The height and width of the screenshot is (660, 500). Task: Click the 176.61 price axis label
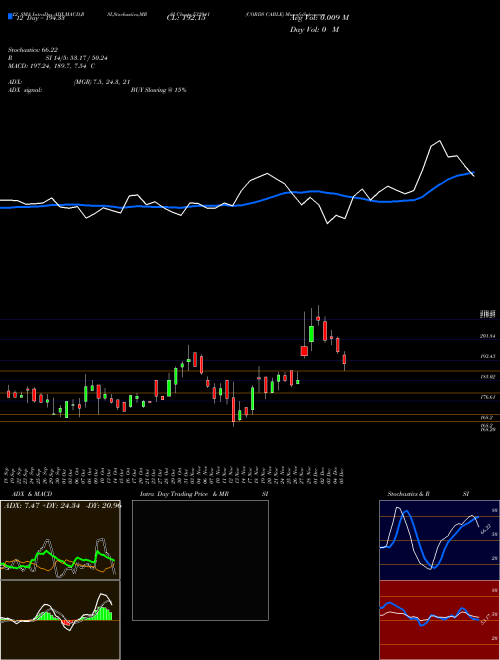(487, 397)
